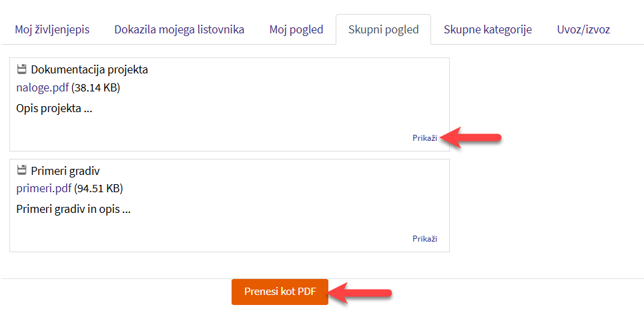Click the icon beside Primeri gradiv title
The image size is (644, 321).
coord(21,170)
